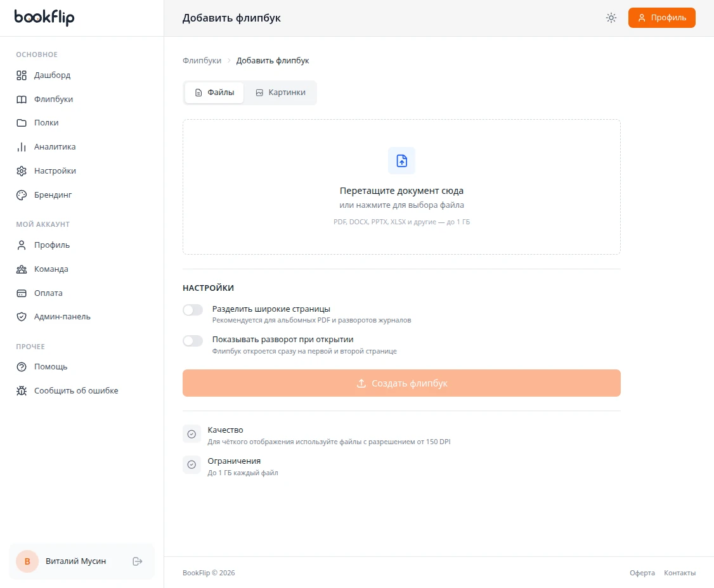This screenshot has height=588, width=714.
Task: Click the Оплата card icon
Action: [x=22, y=293]
